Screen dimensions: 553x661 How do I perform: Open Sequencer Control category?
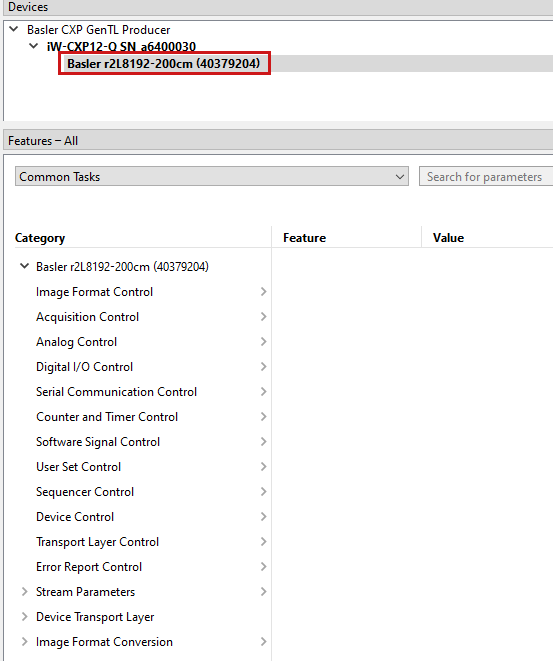tap(85, 492)
